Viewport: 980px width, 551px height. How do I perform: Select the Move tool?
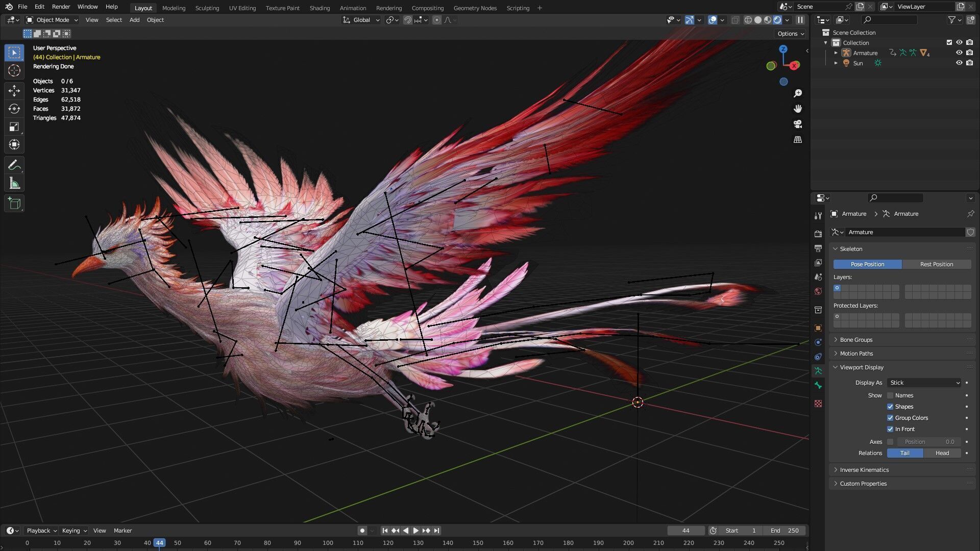14,91
